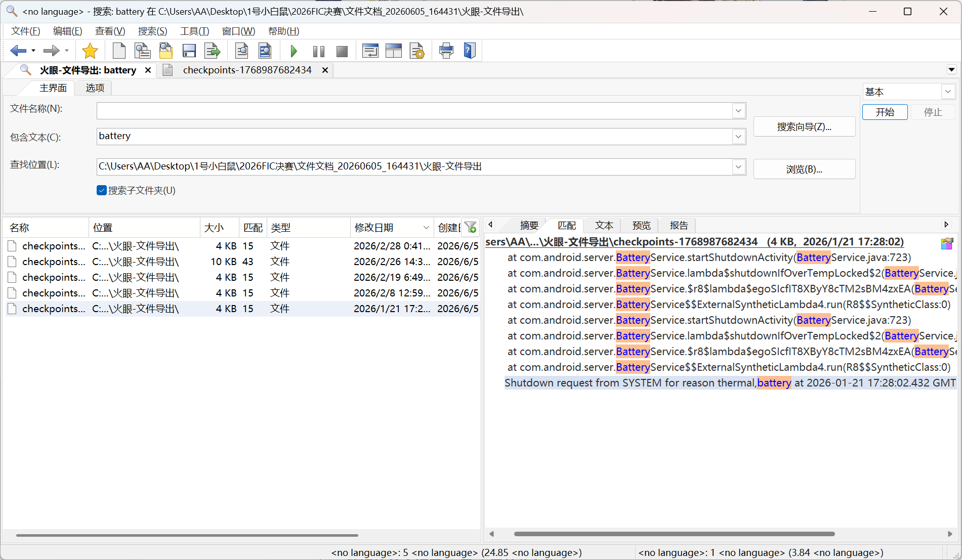Click the gray forward arrow
This screenshot has width=962, height=560.
click(51, 51)
